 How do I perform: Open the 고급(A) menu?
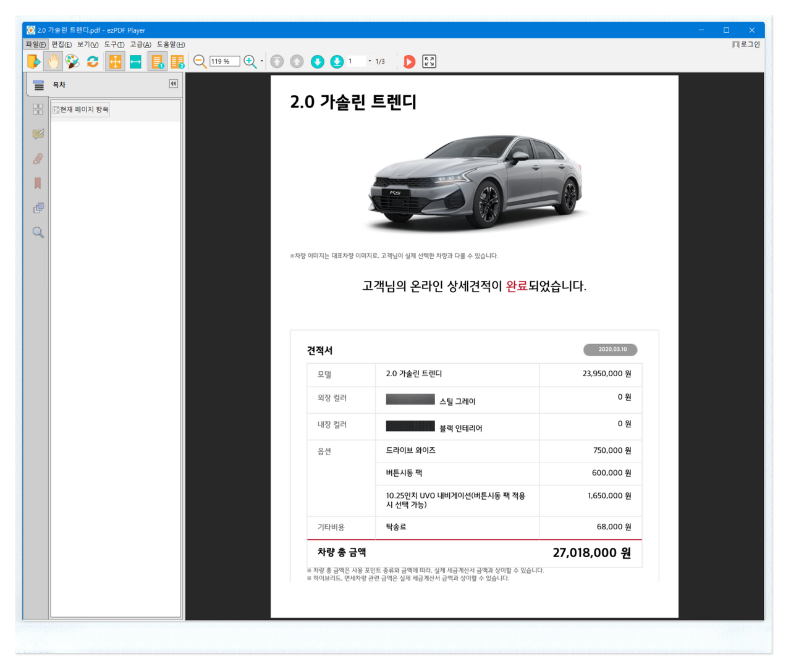140,44
